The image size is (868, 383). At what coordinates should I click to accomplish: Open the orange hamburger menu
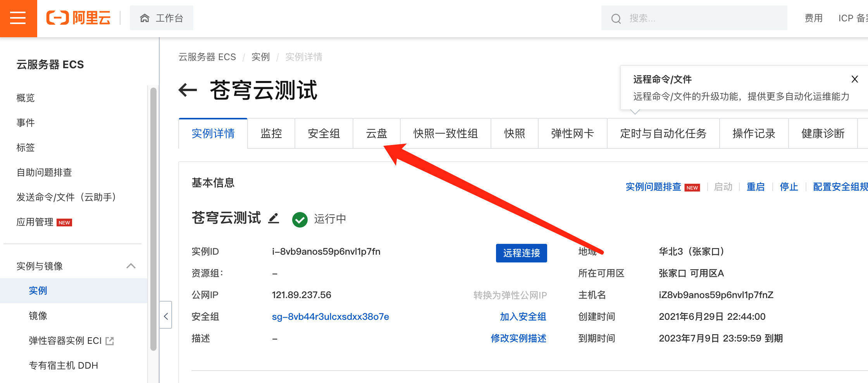tap(18, 18)
